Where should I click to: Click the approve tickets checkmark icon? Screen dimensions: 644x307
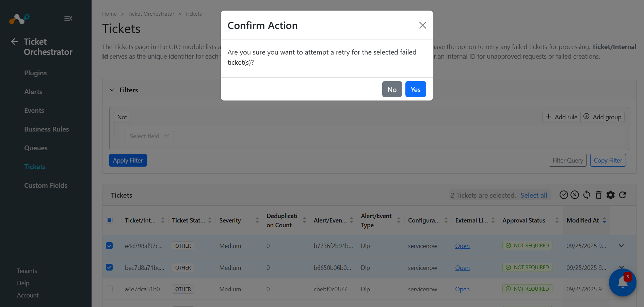click(564, 195)
